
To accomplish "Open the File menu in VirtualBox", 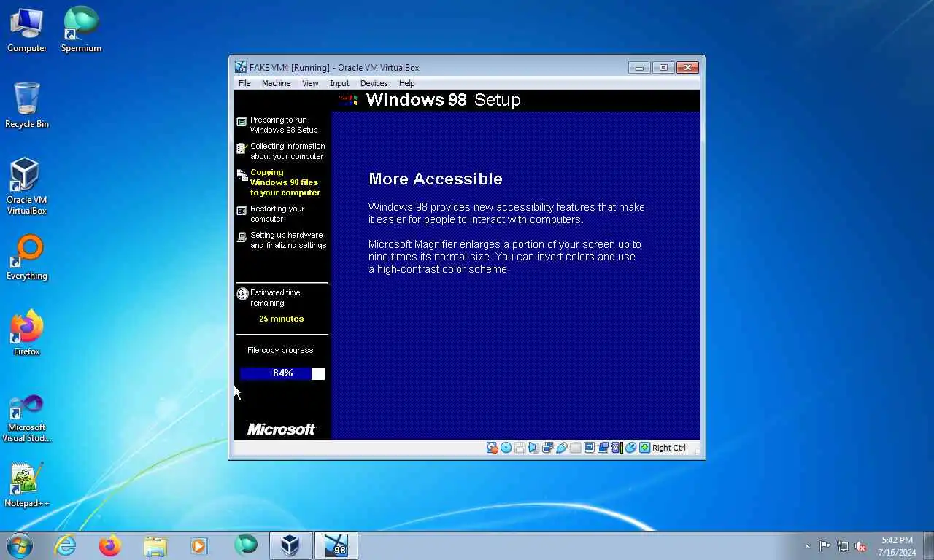I will 244,83.
